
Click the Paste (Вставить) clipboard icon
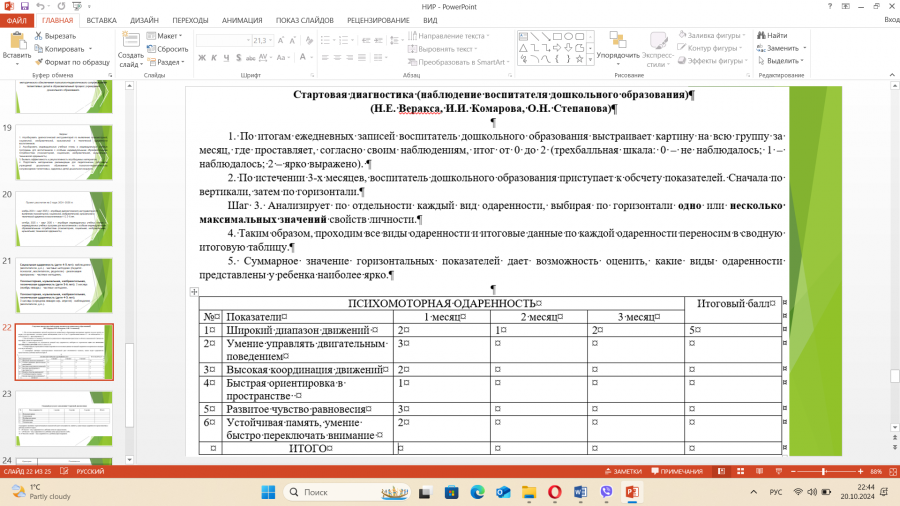tap(17, 41)
